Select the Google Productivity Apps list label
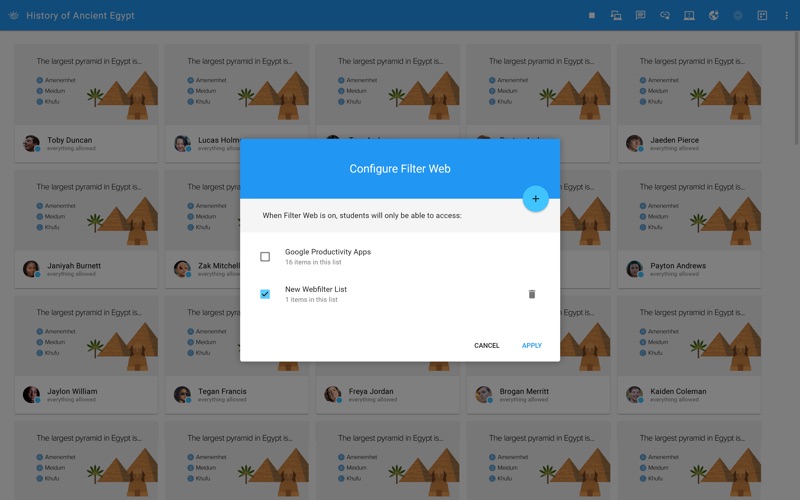Screen dimensions: 800x500 pyautogui.click(x=328, y=252)
